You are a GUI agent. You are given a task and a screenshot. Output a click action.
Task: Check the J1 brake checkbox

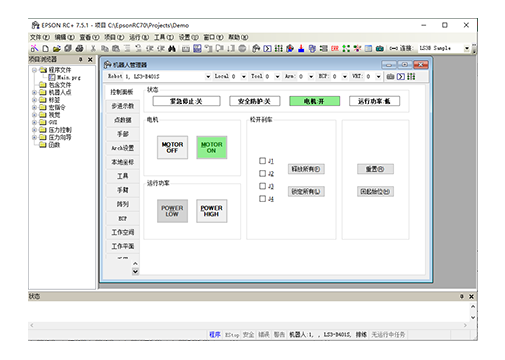point(262,161)
